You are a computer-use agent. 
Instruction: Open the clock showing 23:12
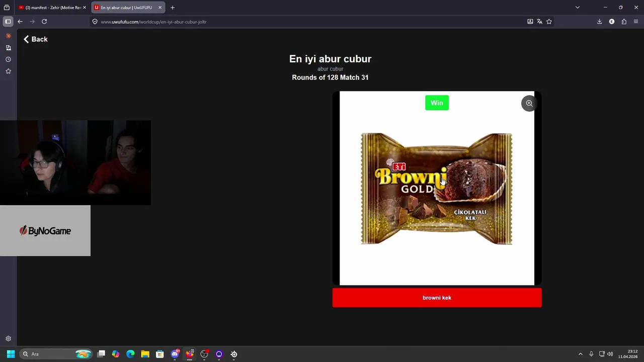pyautogui.click(x=628, y=354)
